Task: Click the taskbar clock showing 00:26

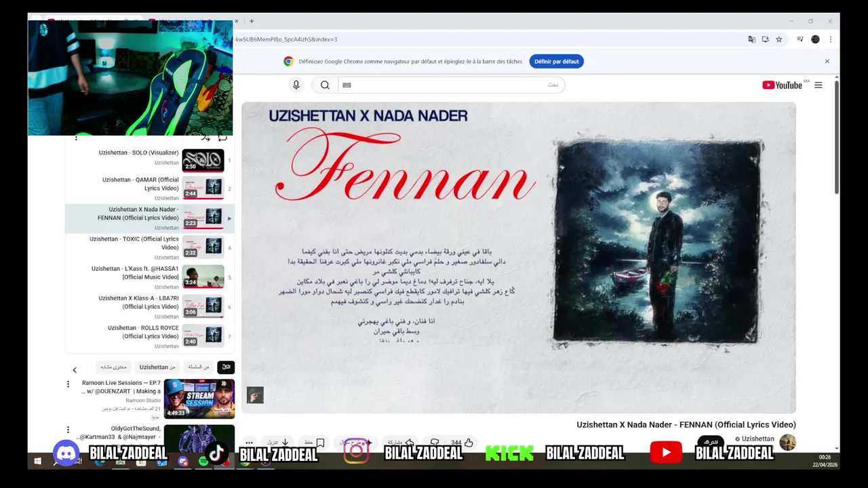Action: [x=825, y=461]
